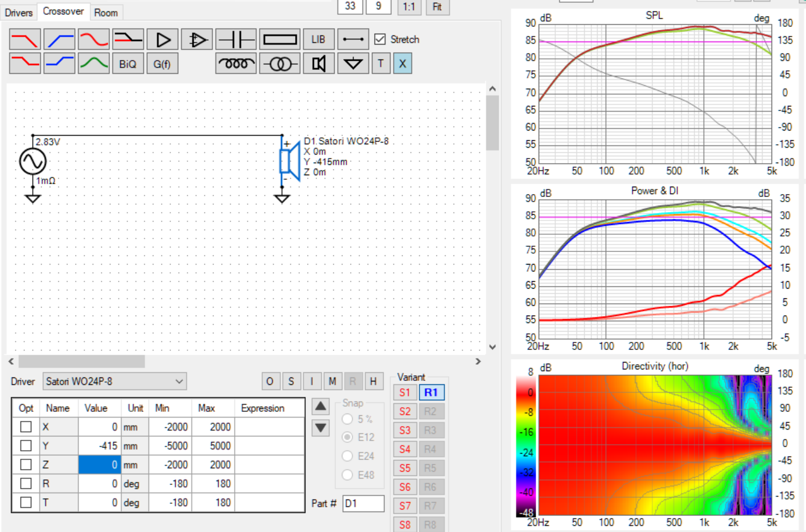Viewport: 806px width, 532px height.
Task: Select the 2.83V voltage source in schematic
Action: 33,161
